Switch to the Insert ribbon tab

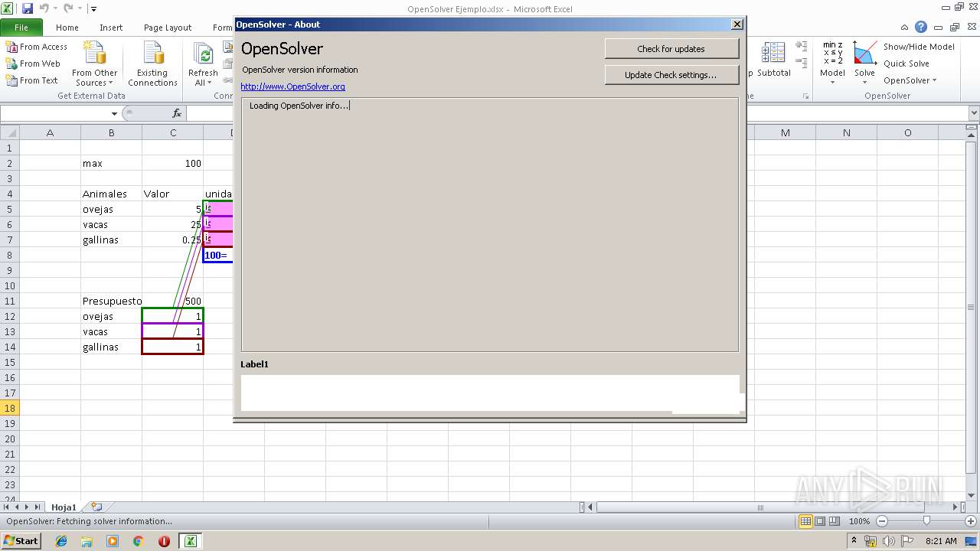pyautogui.click(x=111, y=28)
